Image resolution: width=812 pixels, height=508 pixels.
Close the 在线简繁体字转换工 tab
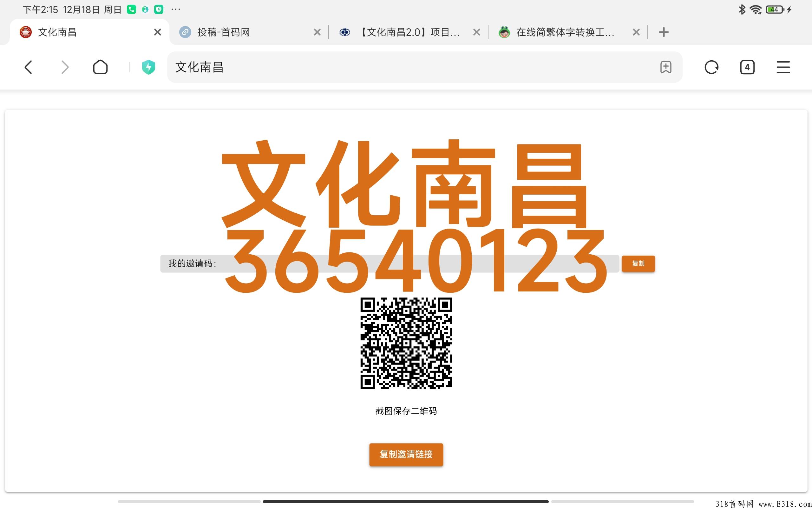coord(636,32)
